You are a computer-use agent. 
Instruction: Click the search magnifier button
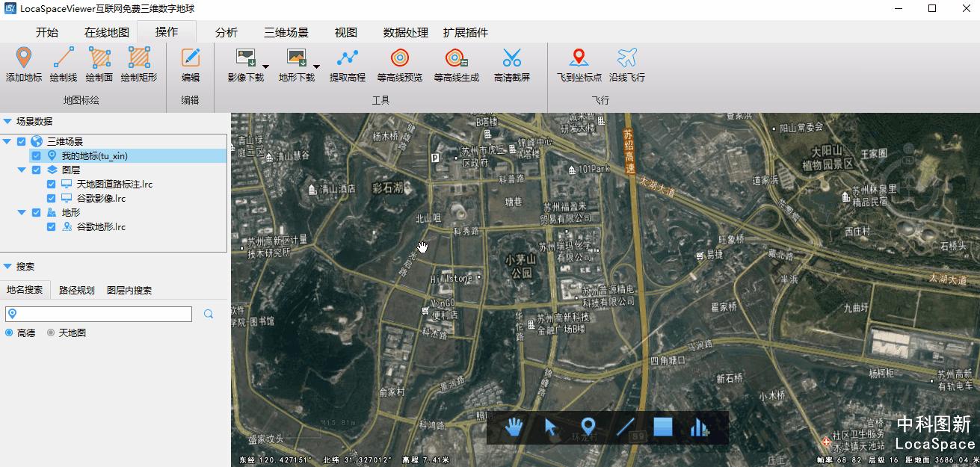[x=209, y=314]
